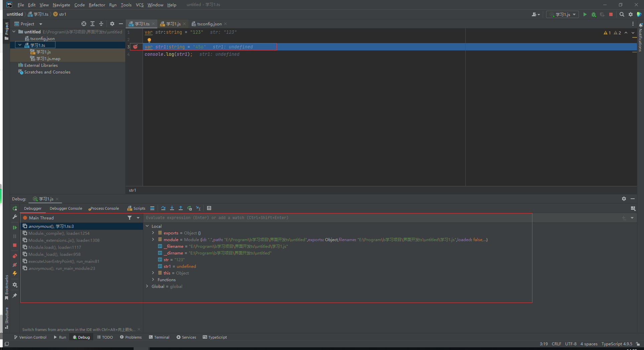Expand the exports variable node
Viewport: 644px width, 350px height.
click(x=153, y=233)
